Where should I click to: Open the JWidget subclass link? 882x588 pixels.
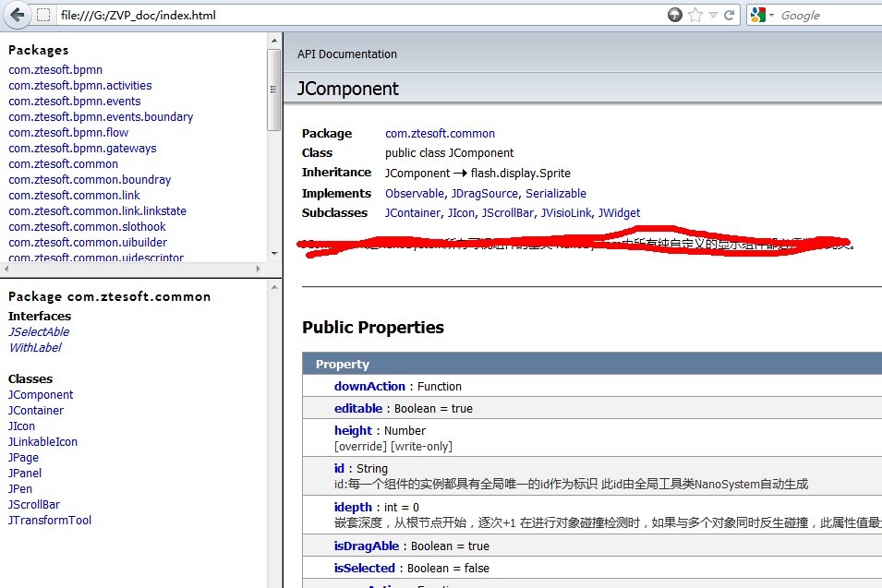click(619, 213)
